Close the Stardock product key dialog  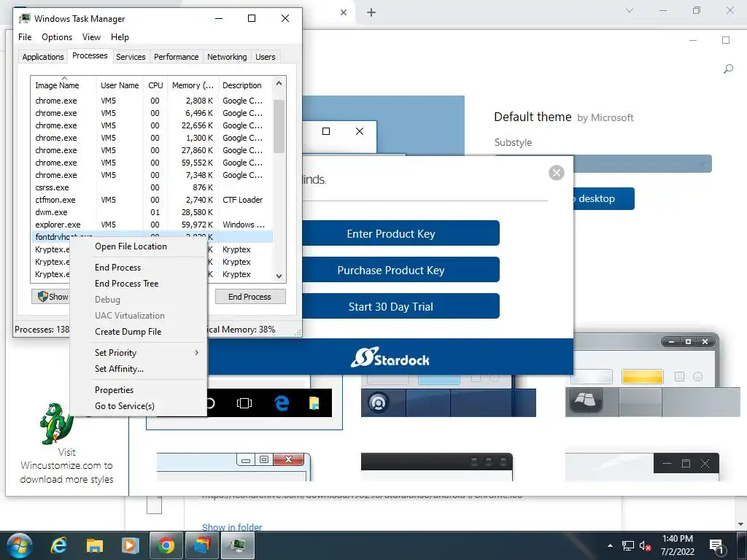(x=556, y=172)
